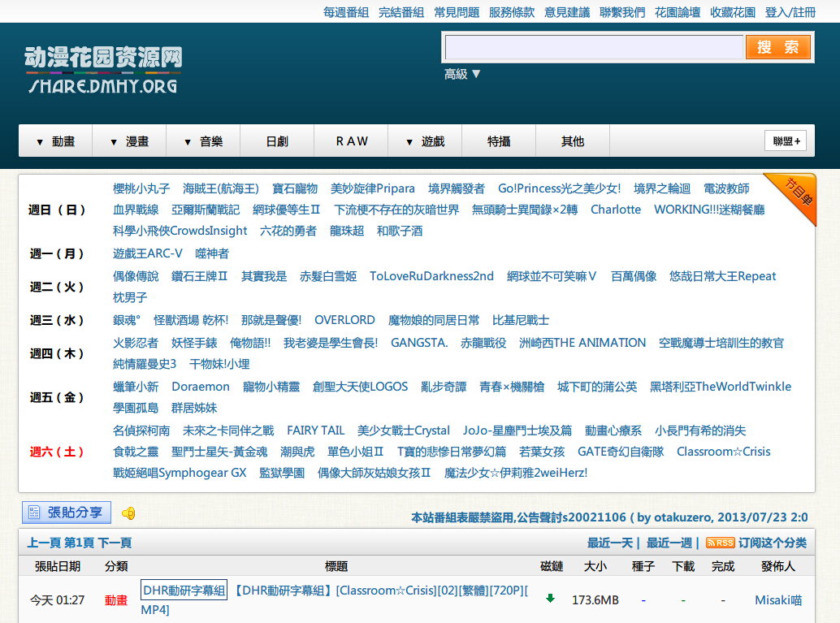Viewport: 840px width, 623px height.
Task: Open the 遊戲 category dropdown
Action: (425, 141)
